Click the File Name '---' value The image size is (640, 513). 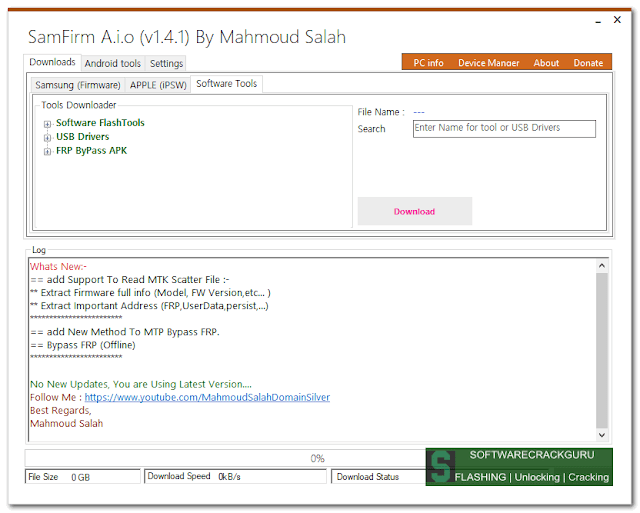[x=419, y=112]
